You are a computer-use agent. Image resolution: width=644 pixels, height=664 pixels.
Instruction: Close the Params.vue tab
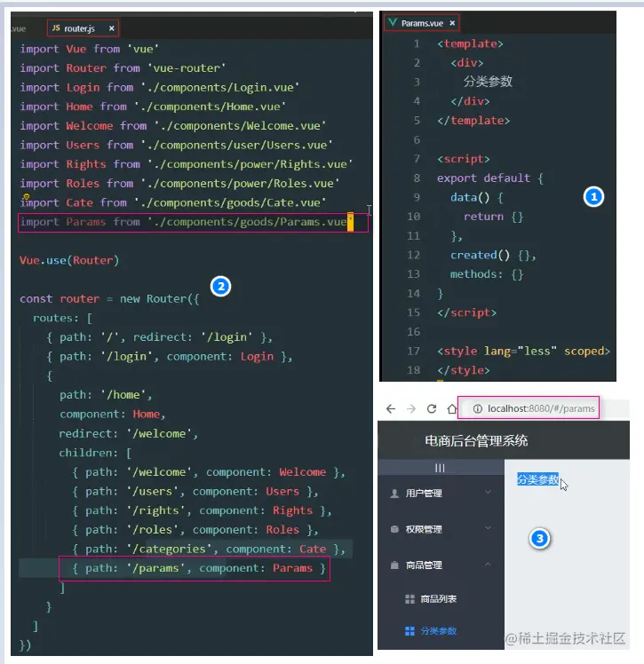click(452, 23)
